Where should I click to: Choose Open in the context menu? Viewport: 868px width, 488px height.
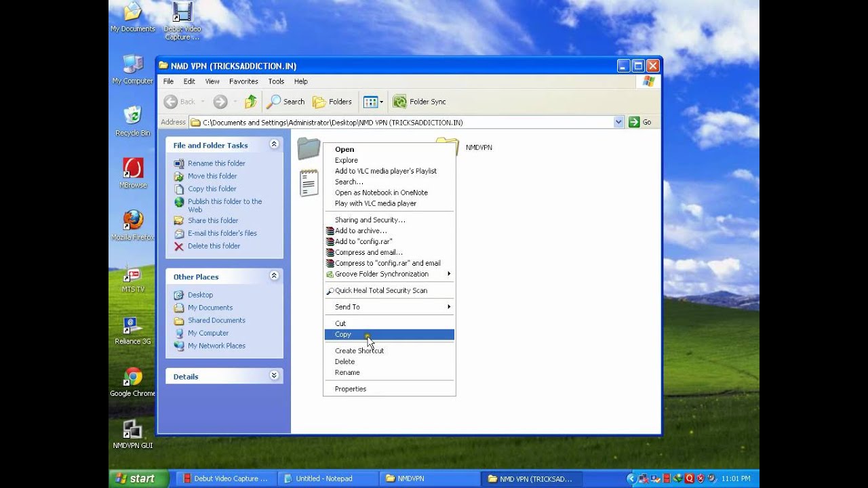coord(389,150)
